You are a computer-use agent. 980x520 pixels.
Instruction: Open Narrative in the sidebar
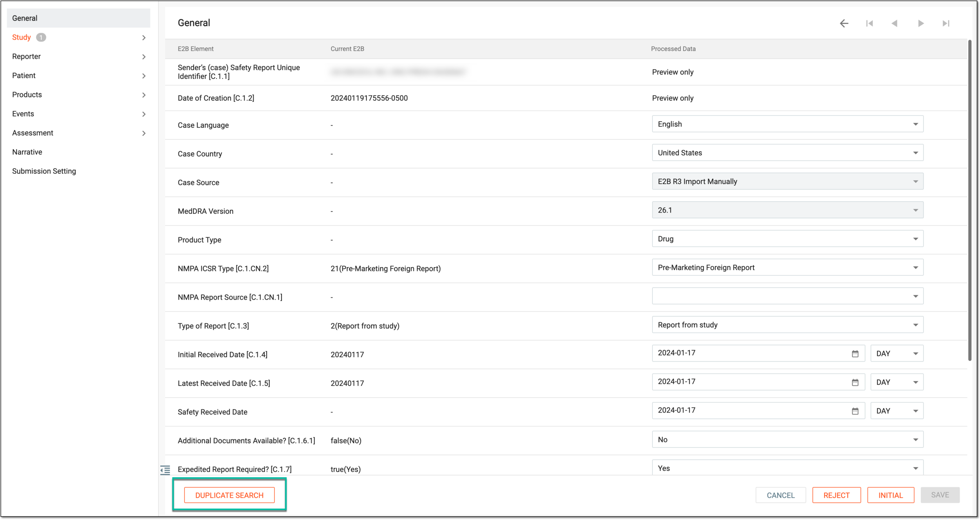tap(27, 152)
